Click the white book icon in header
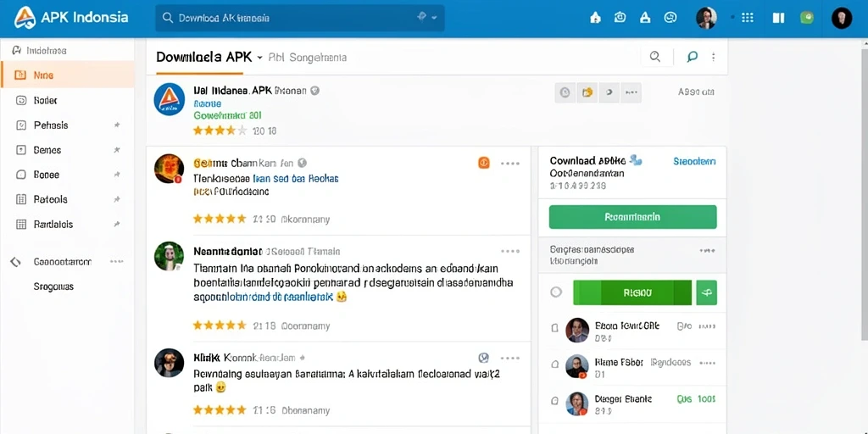This screenshot has width=868, height=434. tap(778, 18)
